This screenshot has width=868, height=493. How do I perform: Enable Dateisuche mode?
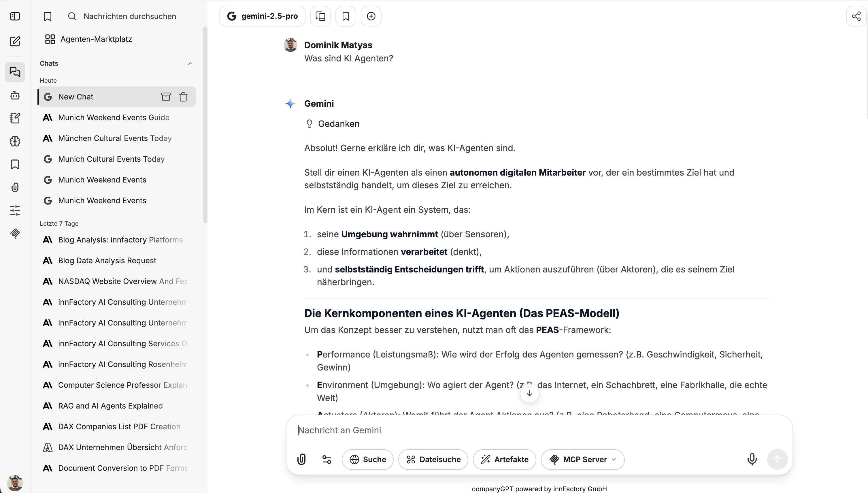[x=433, y=459]
